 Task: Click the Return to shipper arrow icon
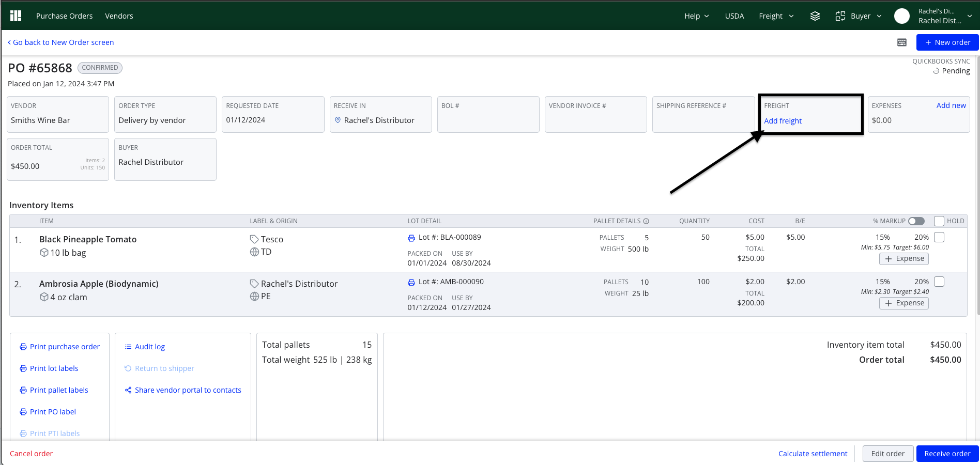tap(128, 368)
